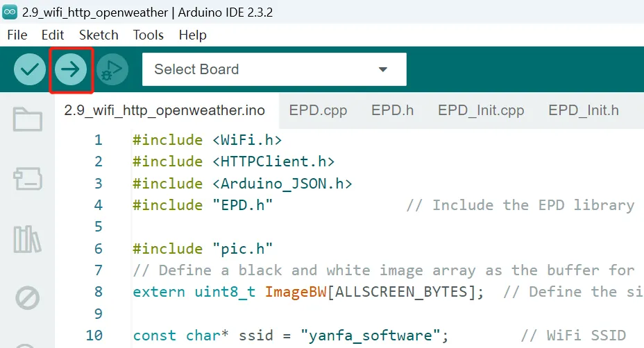Open the Sketchbook folder panel
Screen dimensions: 644x348
(x=28, y=119)
